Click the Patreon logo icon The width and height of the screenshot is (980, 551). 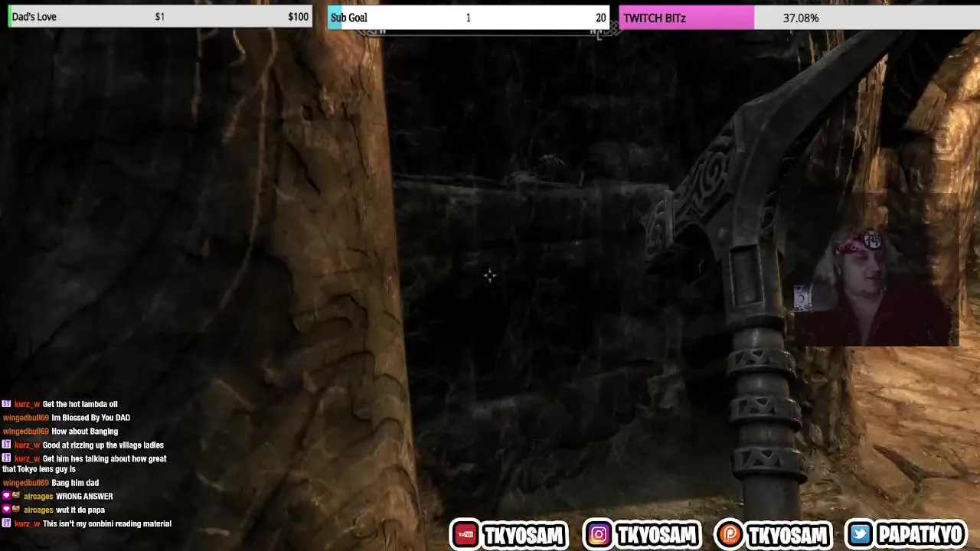click(730, 534)
